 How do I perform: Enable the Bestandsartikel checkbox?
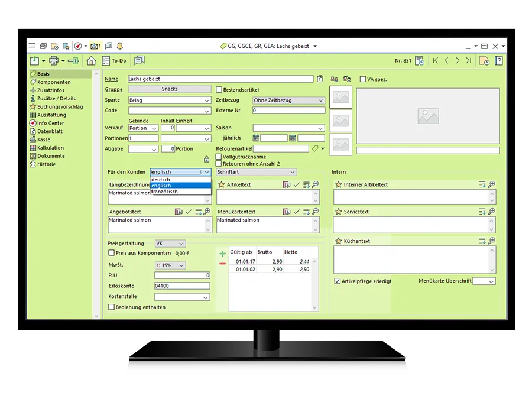pyautogui.click(x=219, y=90)
